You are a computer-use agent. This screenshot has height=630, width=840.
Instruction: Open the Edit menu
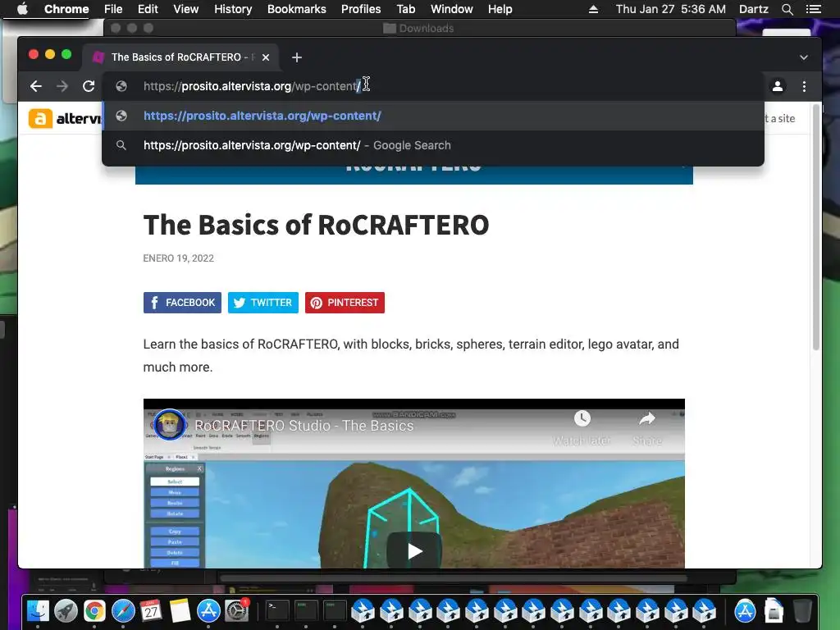click(148, 9)
